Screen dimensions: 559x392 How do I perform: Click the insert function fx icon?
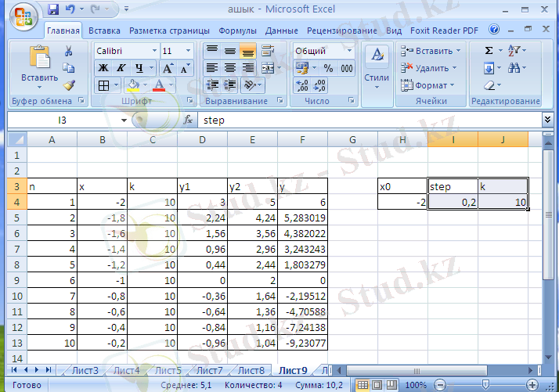pos(188,120)
